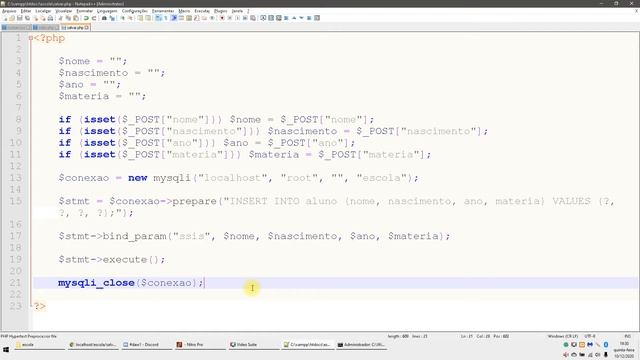Switch to the localhost/escola browser taskbar button
The width and height of the screenshot is (640, 360).
(93, 345)
